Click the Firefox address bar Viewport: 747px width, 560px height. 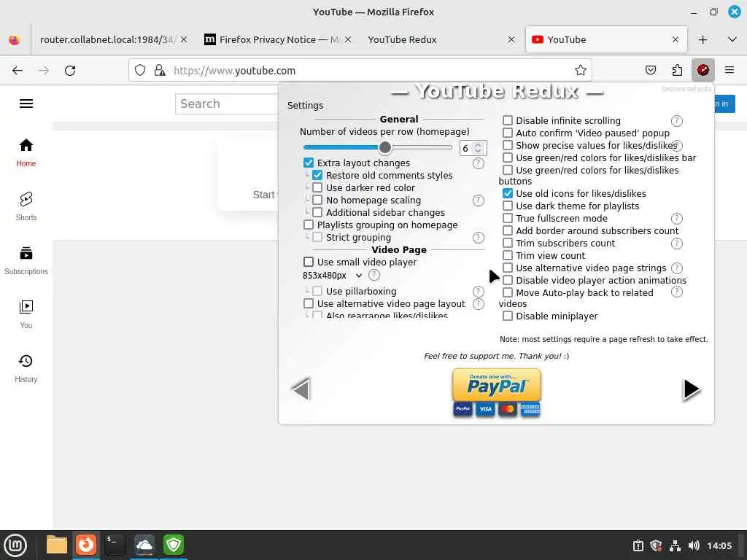[360, 71]
